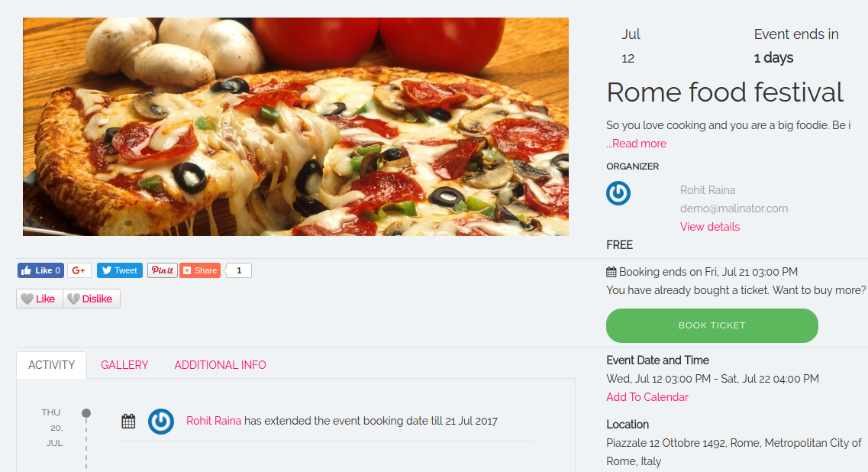Image resolution: width=868 pixels, height=472 pixels.
Task: Open Rohit Raina's profile link in activity
Action: pyautogui.click(x=214, y=421)
